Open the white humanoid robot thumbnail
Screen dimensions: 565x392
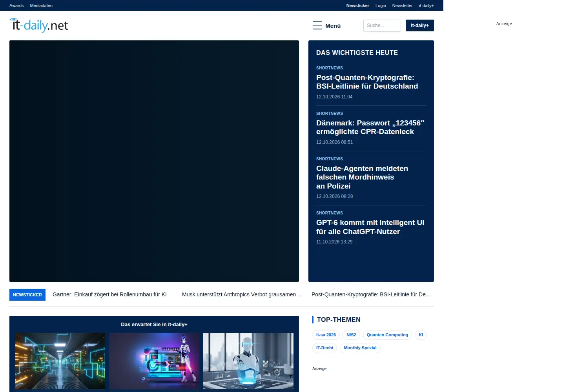(248, 361)
